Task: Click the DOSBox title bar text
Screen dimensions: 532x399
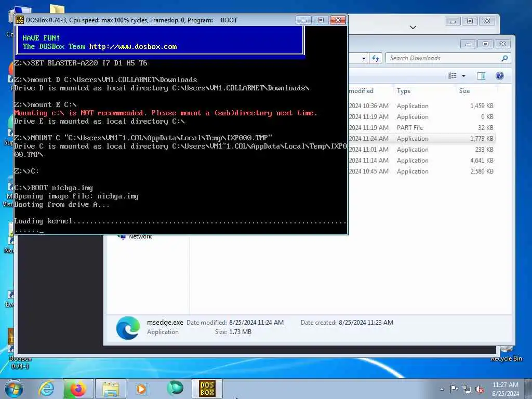Action: tap(131, 20)
